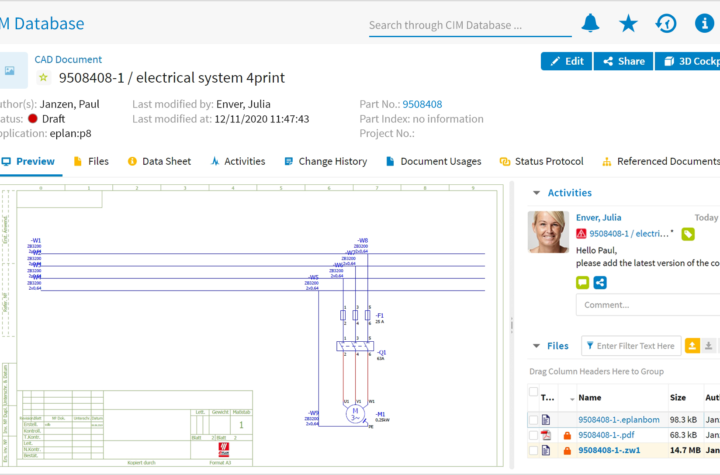Screen dimensions: 720x475
Task: Focus the Search through CIM Database field
Action: [x=470, y=25]
